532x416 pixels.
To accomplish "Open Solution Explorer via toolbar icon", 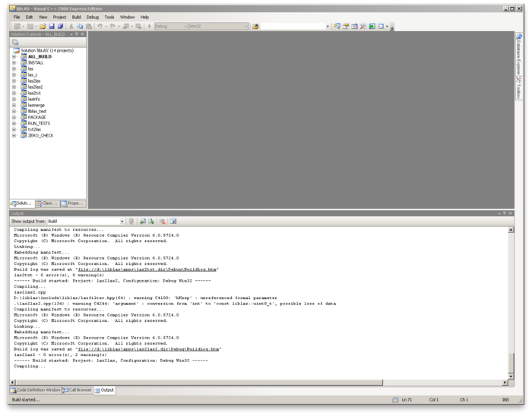I will (x=337, y=26).
